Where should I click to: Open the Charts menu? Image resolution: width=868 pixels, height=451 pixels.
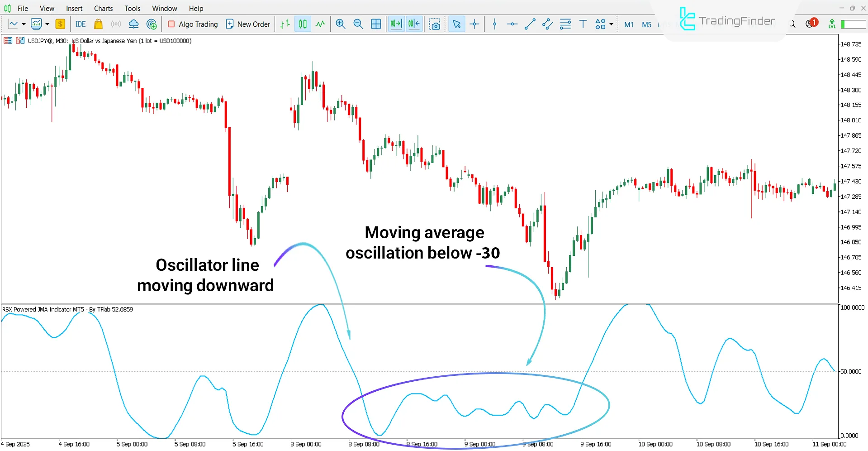click(x=103, y=8)
